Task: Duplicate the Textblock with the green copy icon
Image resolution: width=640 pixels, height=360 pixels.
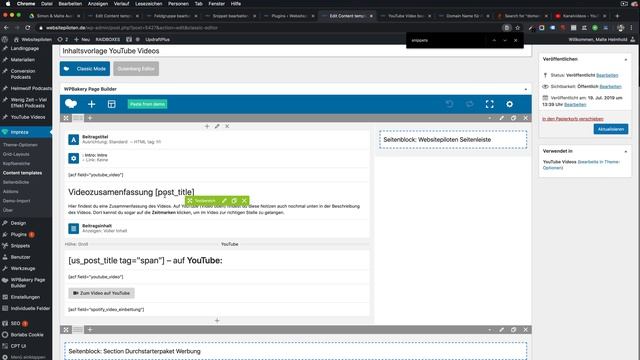Action: 234,200
